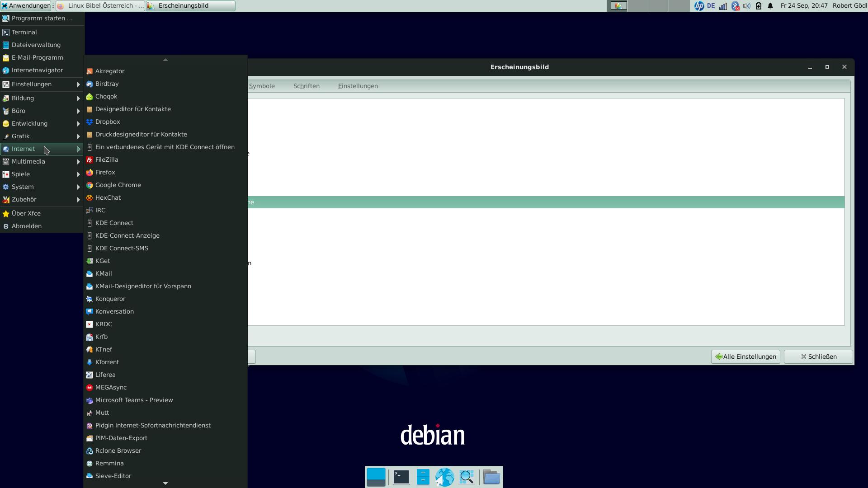This screenshot has height=488, width=868.
Task: Switch to the Schriften tab
Action: [306, 86]
